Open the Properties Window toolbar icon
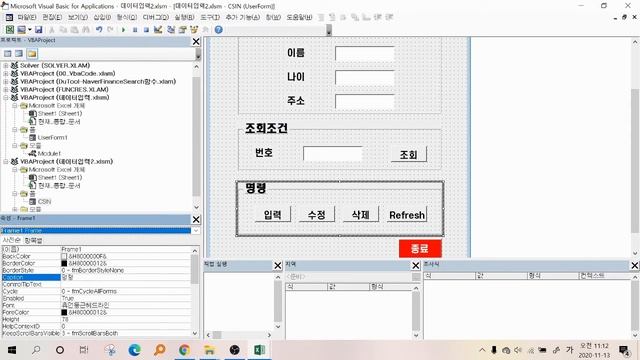The image size is (640, 360). [182, 29]
